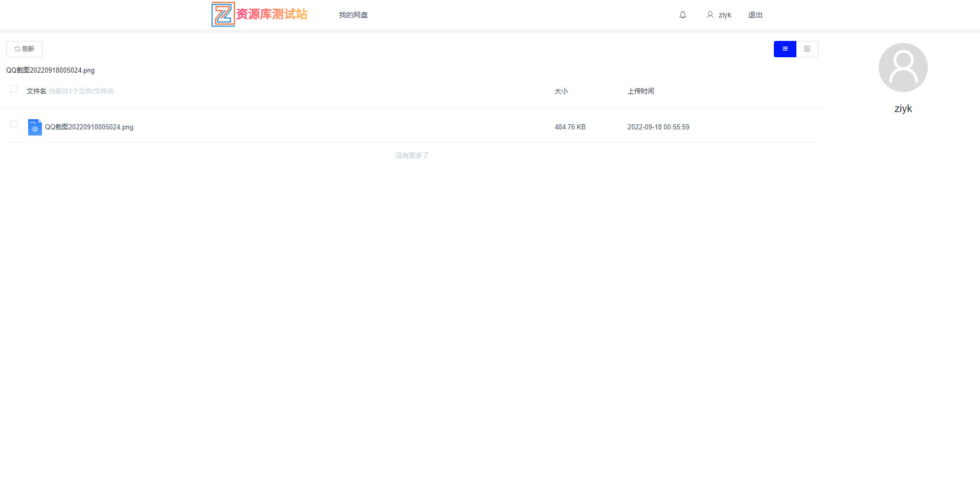Screen dimensions: 980x494
Task: Click the Z resource site logo
Action: (x=259, y=14)
